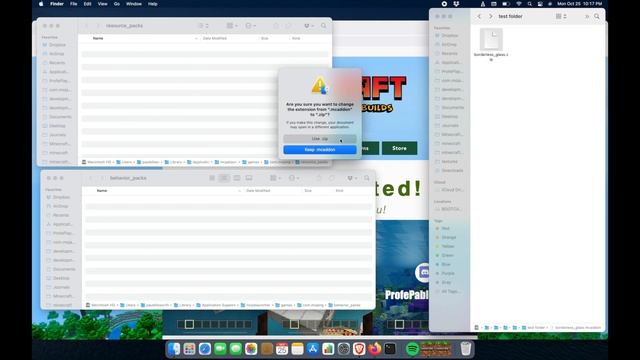Launch Photos from the Dock

(x=251, y=349)
